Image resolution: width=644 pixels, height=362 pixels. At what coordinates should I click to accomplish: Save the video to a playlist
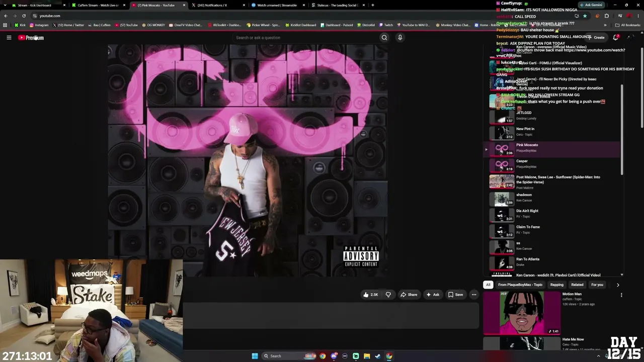tap(455, 295)
